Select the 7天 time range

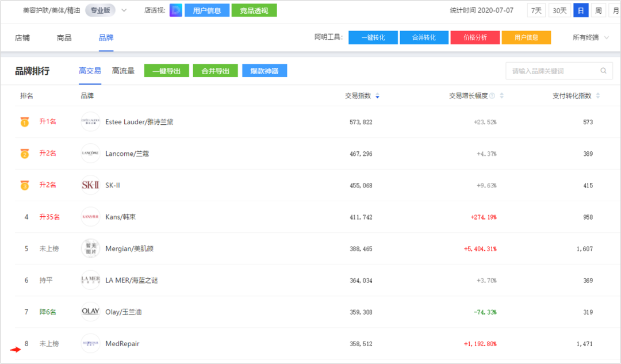(536, 10)
